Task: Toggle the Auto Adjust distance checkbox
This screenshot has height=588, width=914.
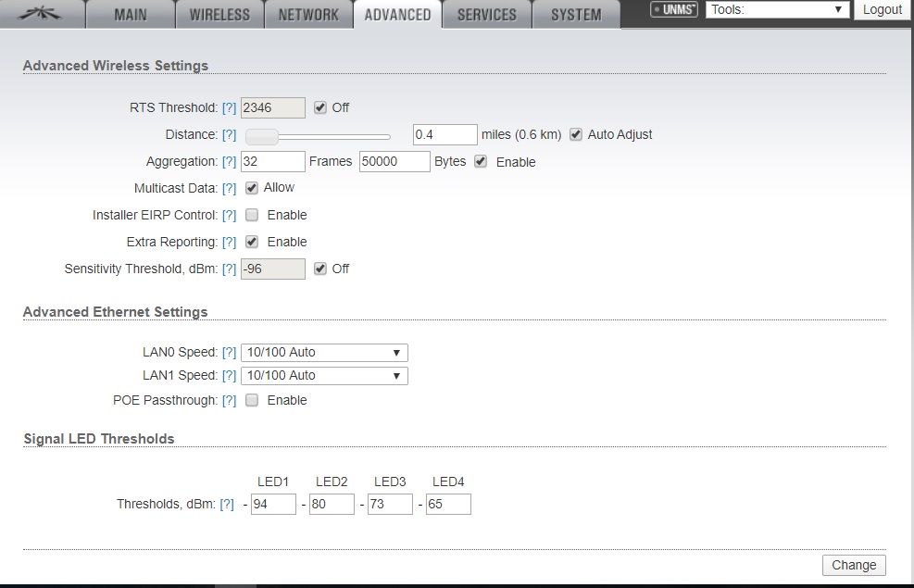Action: pos(576,134)
